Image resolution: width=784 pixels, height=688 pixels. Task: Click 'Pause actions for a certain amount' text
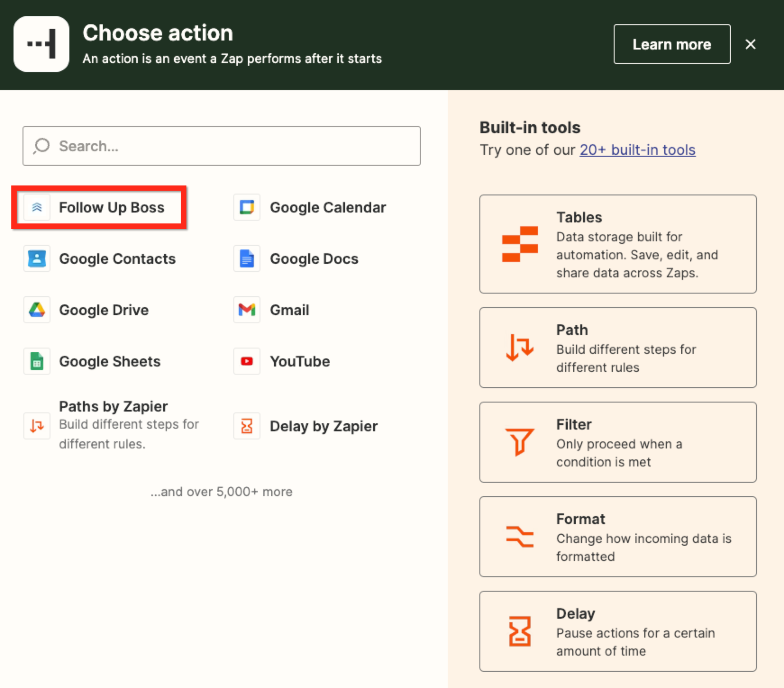[x=635, y=642]
